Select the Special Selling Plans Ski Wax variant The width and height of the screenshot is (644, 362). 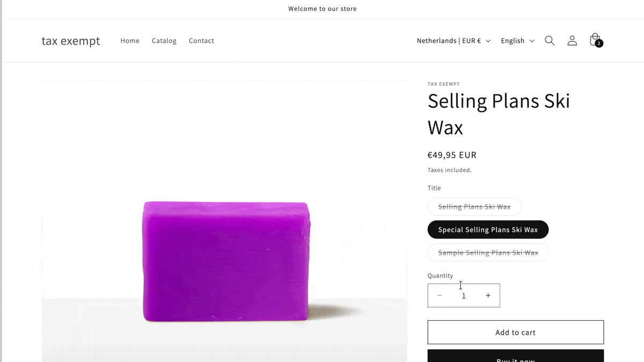pyautogui.click(x=488, y=230)
